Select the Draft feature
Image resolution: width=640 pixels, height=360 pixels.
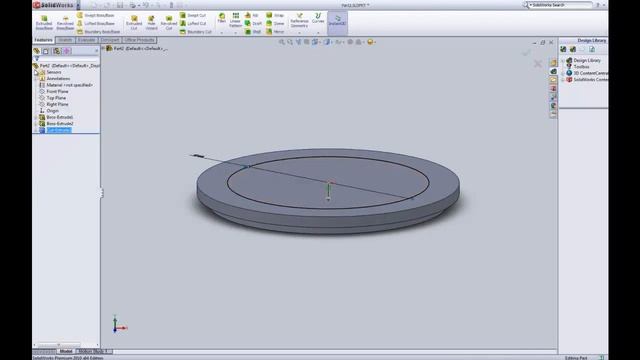click(x=253, y=23)
